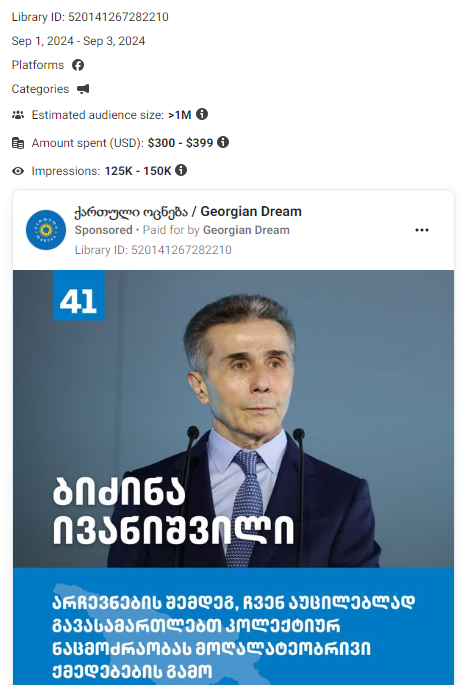The image size is (466, 685).
Task: Open info tooltip for estimated audience size
Action: (x=202, y=114)
